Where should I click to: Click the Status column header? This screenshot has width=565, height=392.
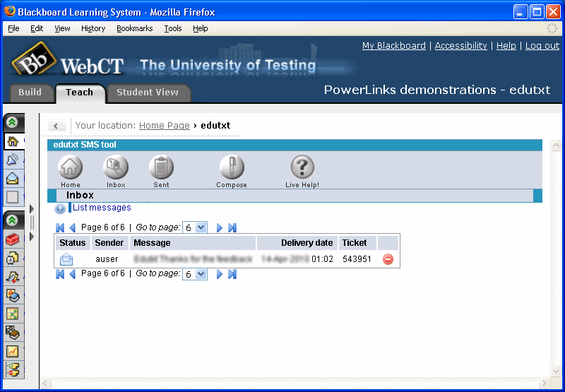coord(73,243)
